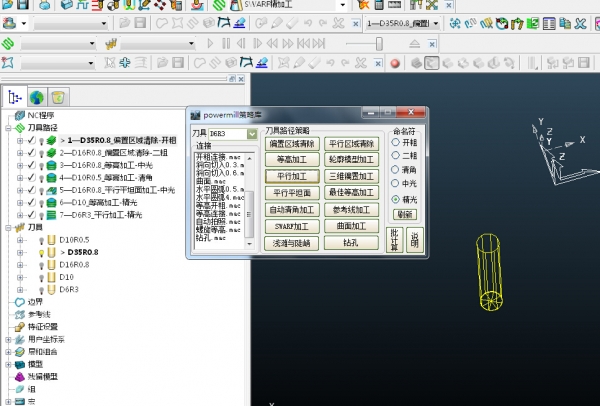Click the light bulb next to tool D10R0.5
The height and width of the screenshot is (406, 600).
pyautogui.click(x=43, y=240)
